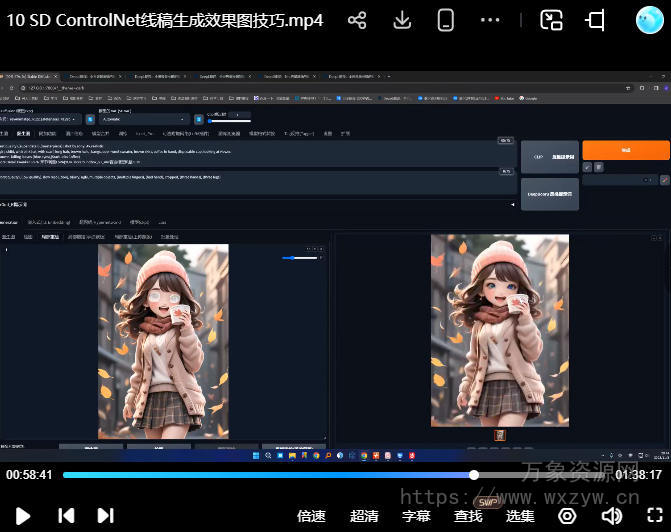The width and height of the screenshot is (671, 532).
Task: Expand the 选集 episode list
Action: 520,516
